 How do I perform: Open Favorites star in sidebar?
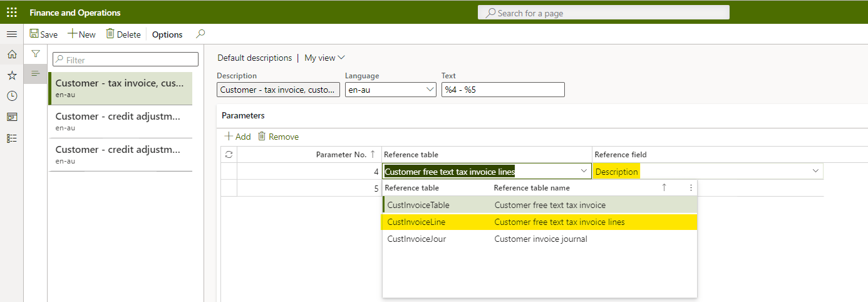[x=12, y=75]
